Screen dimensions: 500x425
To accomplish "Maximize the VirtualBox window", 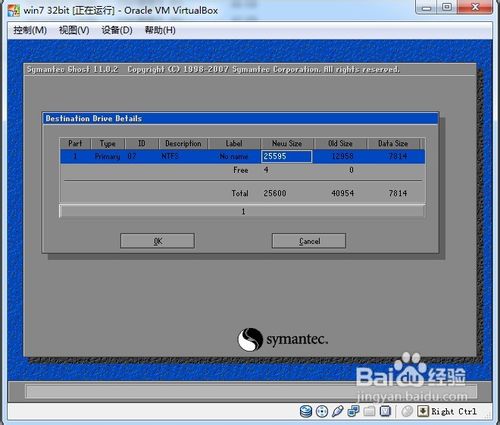I will click(x=447, y=7).
